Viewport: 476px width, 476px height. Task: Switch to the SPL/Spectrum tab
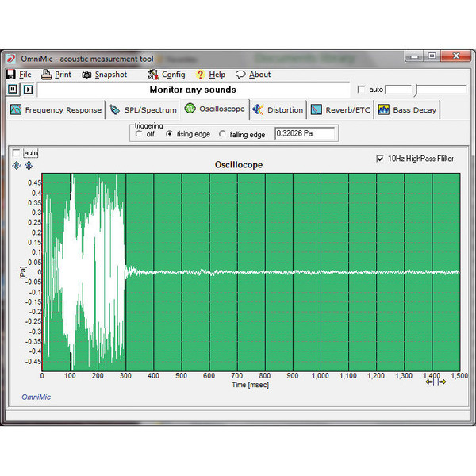point(143,110)
